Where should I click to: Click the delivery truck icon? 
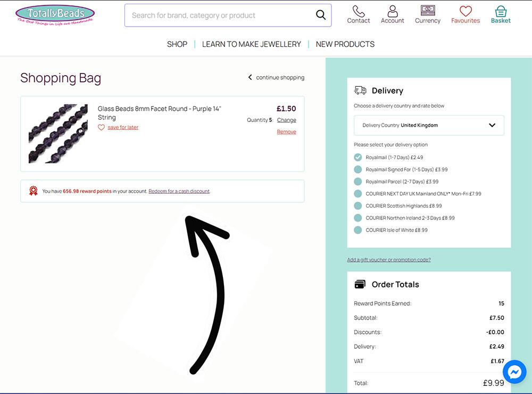[360, 91]
